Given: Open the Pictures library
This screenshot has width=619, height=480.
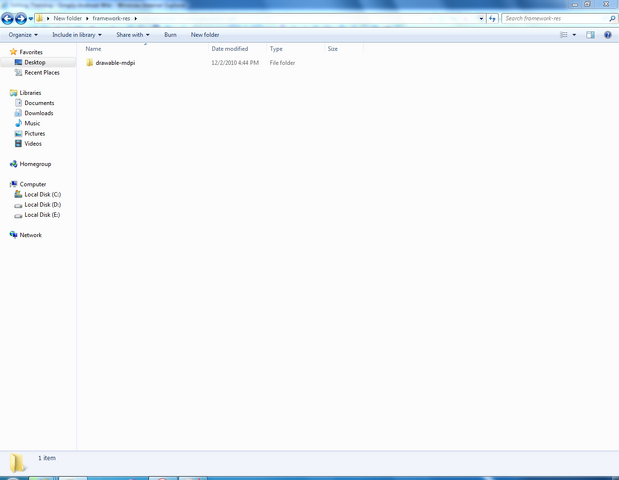Looking at the screenshot, I should [35, 134].
